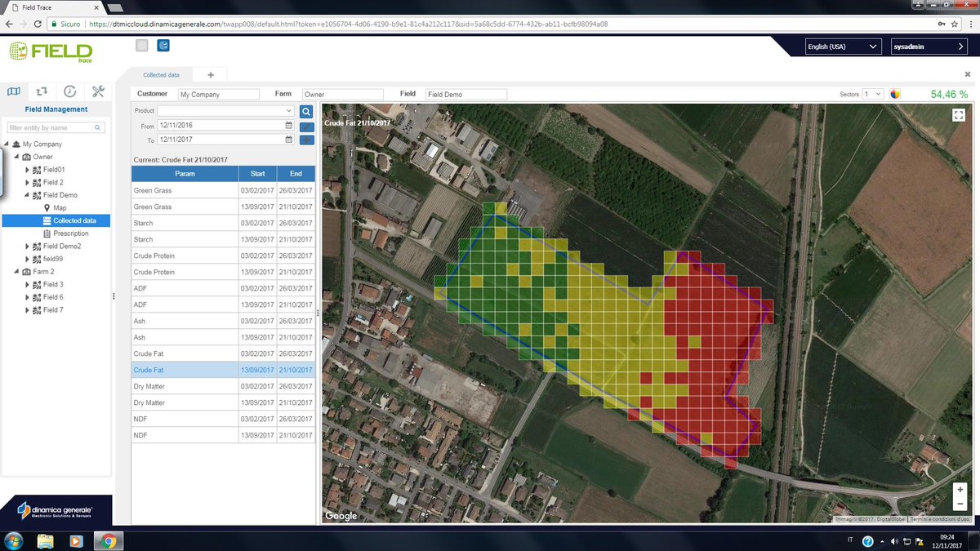Add a new tab with the plus button
The width and height of the screenshot is (980, 551).
211,75
